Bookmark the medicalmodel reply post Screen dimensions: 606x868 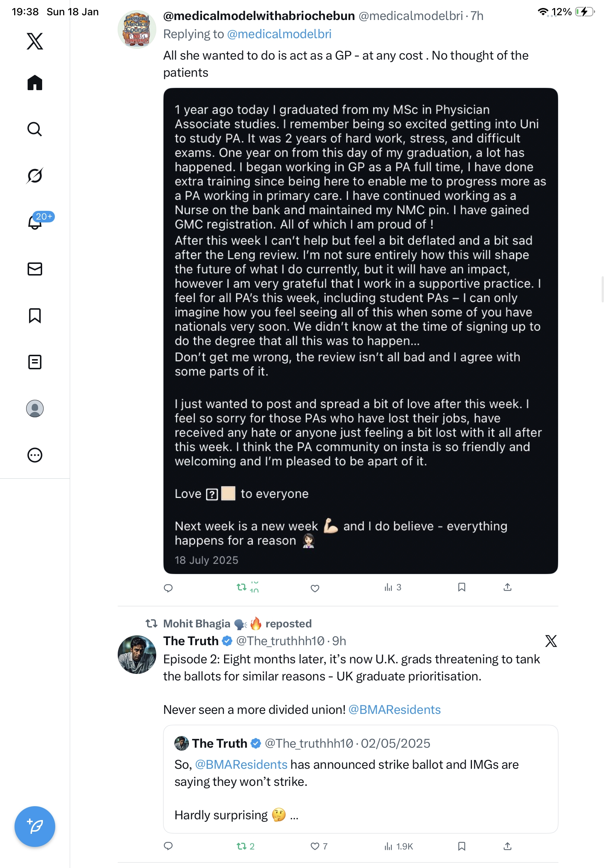coord(461,587)
